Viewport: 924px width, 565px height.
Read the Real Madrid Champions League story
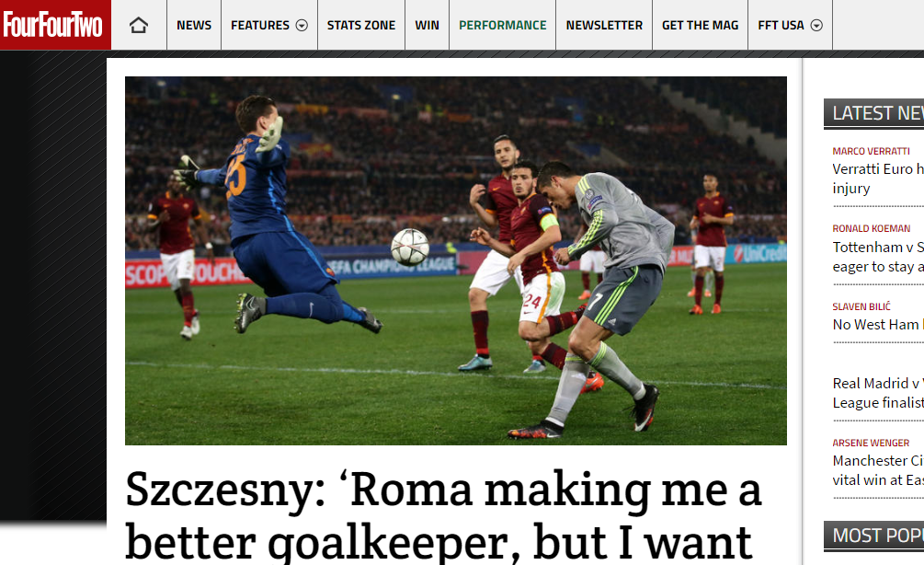[x=878, y=393]
